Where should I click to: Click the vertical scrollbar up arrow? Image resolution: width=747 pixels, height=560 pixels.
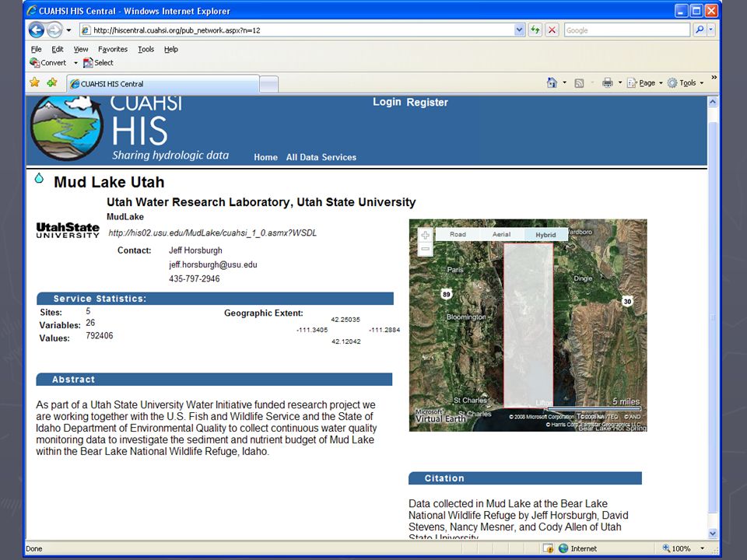713,101
